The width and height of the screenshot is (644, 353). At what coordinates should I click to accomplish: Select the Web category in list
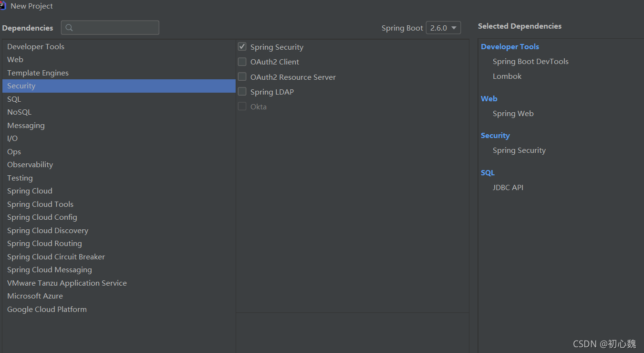pos(119,60)
